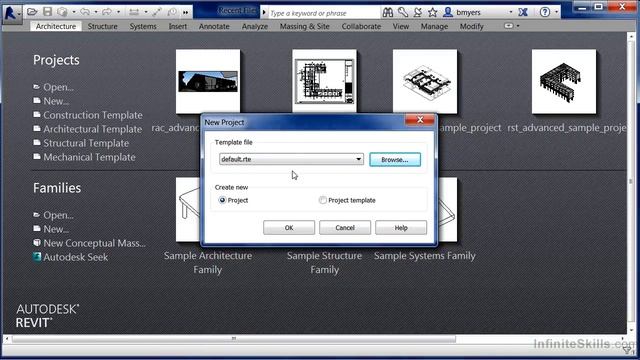Click the Autodesk Exchange X icon
Viewport: 640px width, 360px height.
[x=523, y=12]
